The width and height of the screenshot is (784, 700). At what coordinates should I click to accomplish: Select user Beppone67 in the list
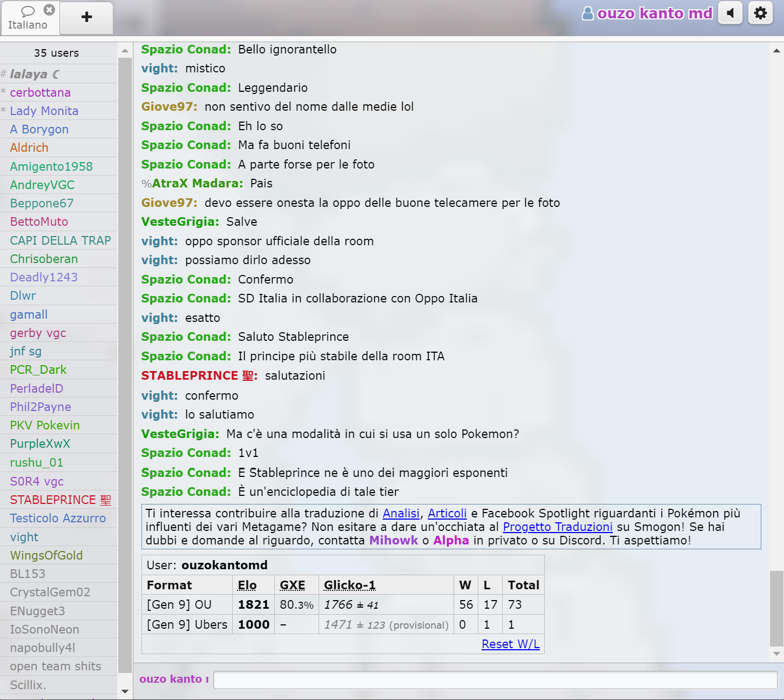point(58,203)
